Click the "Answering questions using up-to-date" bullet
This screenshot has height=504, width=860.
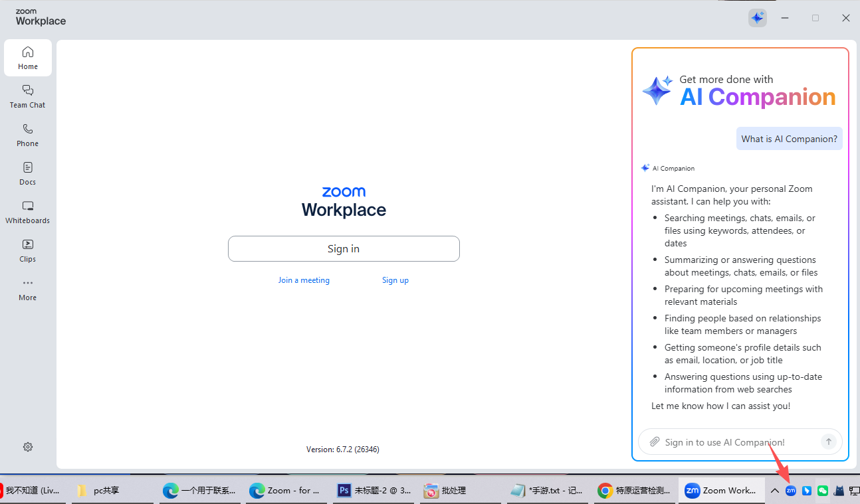pyautogui.click(x=743, y=383)
